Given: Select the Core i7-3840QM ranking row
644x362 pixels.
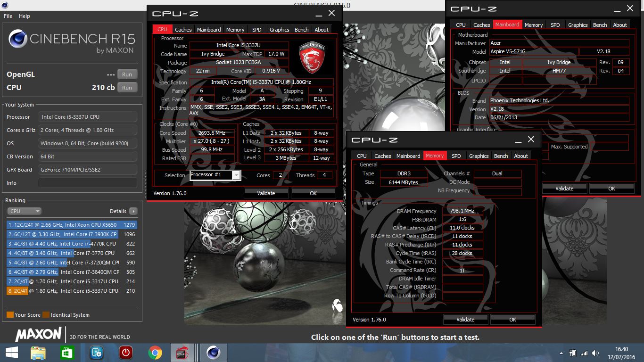Looking at the screenshot, I should coord(71,272).
